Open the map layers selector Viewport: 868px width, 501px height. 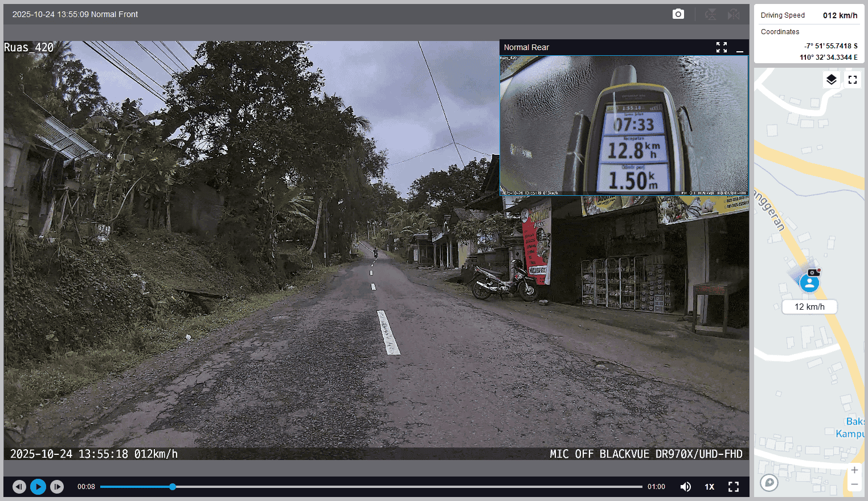[x=832, y=80]
